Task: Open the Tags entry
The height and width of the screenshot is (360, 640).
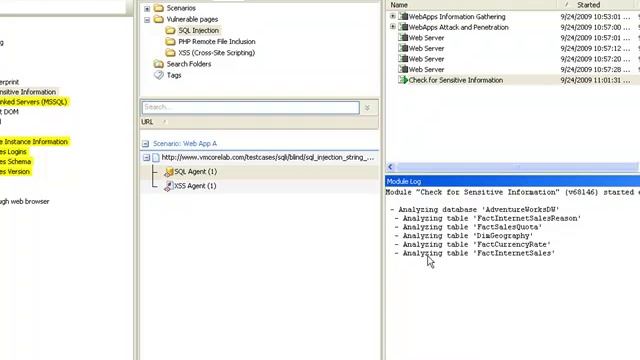Action: point(174,75)
